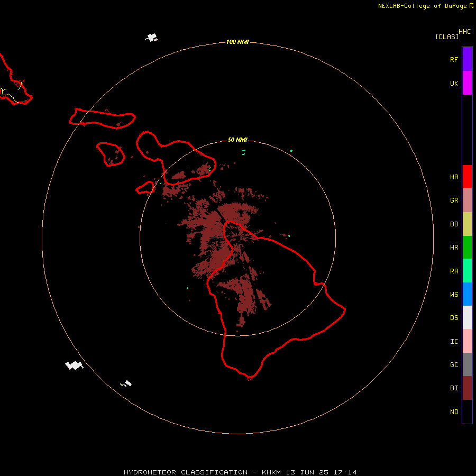476x476 pixels.
Task: Click the RF legend label
Action: 454,59
